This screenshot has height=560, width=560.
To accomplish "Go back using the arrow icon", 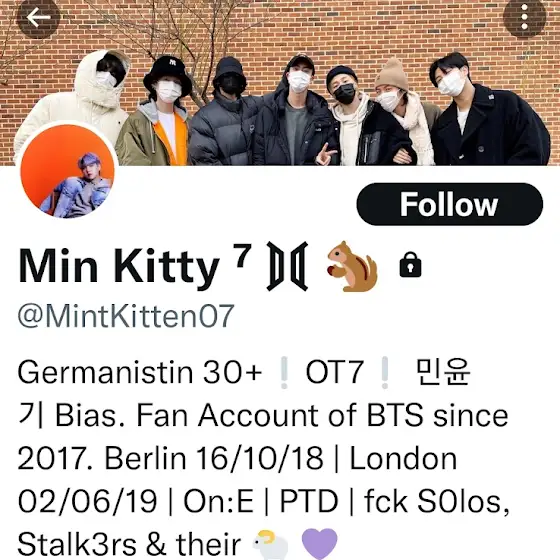I will click(38, 17).
